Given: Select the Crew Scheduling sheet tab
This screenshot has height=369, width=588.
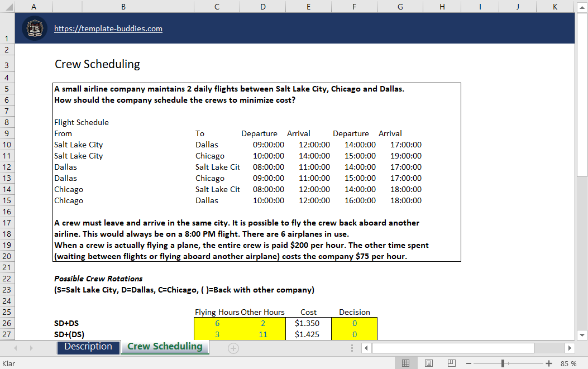Looking at the screenshot, I should [164, 347].
